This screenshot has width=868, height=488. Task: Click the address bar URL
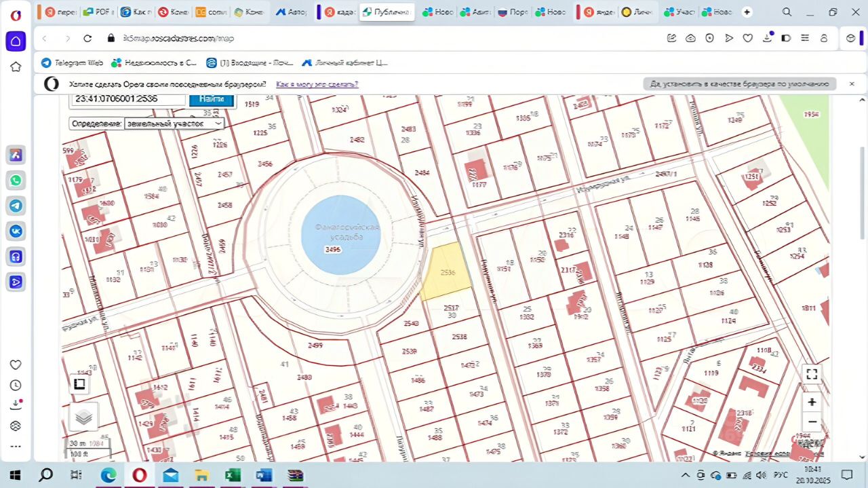(x=178, y=39)
